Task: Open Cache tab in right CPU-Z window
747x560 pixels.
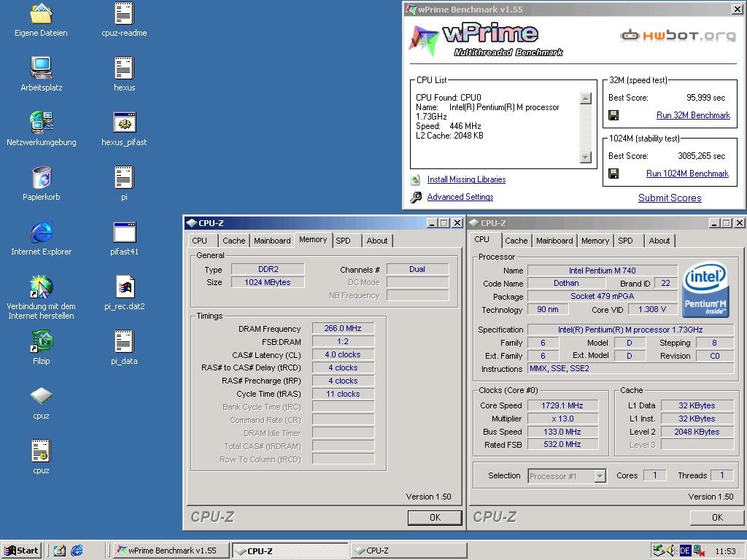Action: 516,241
